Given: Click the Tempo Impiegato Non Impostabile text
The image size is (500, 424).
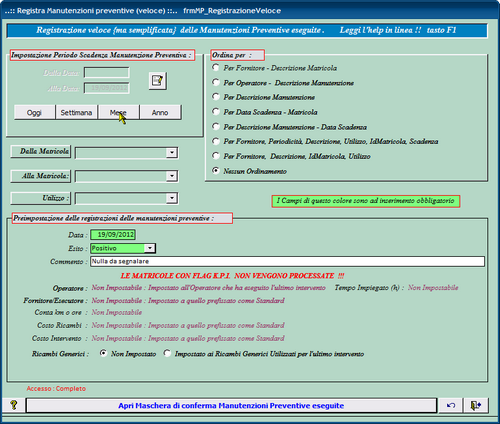Looking at the screenshot, I should coord(433,288).
